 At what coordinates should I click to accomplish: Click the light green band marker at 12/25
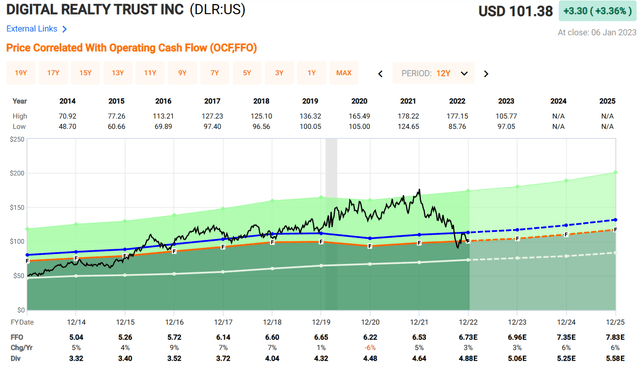(x=616, y=172)
